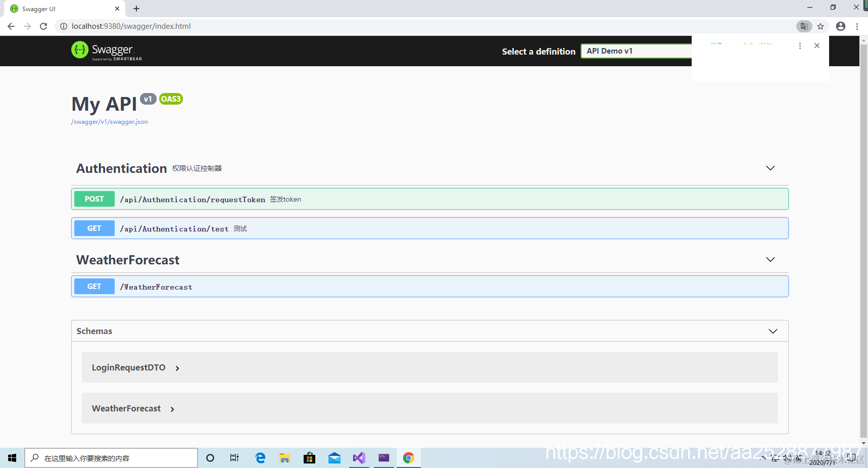Open Task View on the taskbar

coord(234,458)
